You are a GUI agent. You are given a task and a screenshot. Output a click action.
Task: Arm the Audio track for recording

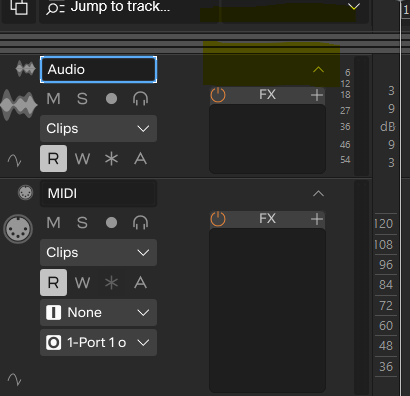[111, 99]
